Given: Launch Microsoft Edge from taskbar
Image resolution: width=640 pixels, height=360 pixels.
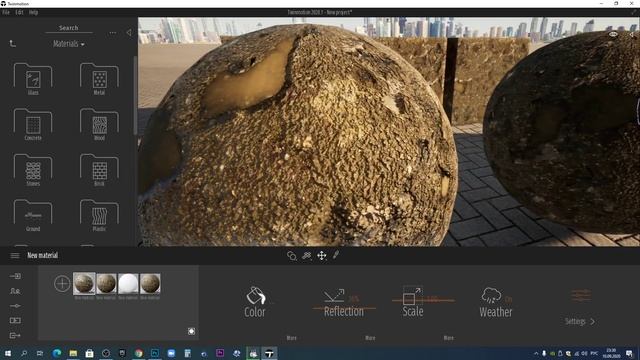Looking at the screenshot, I should click(x=57, y=353).
